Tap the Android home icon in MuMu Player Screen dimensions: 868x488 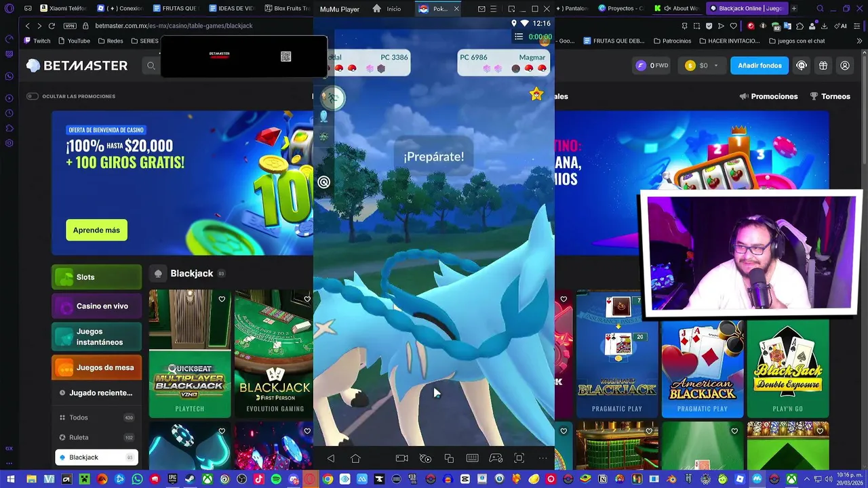coord(355,459)
